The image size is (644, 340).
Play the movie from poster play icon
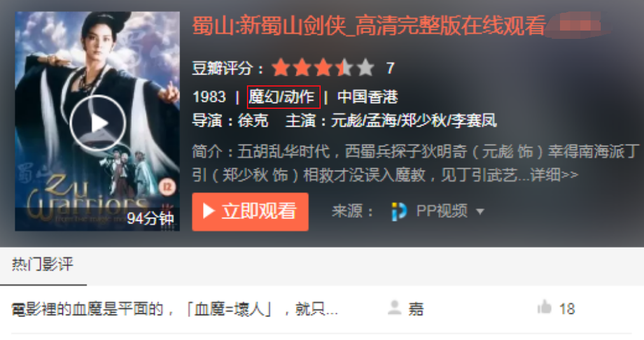[x=98, y=122]
